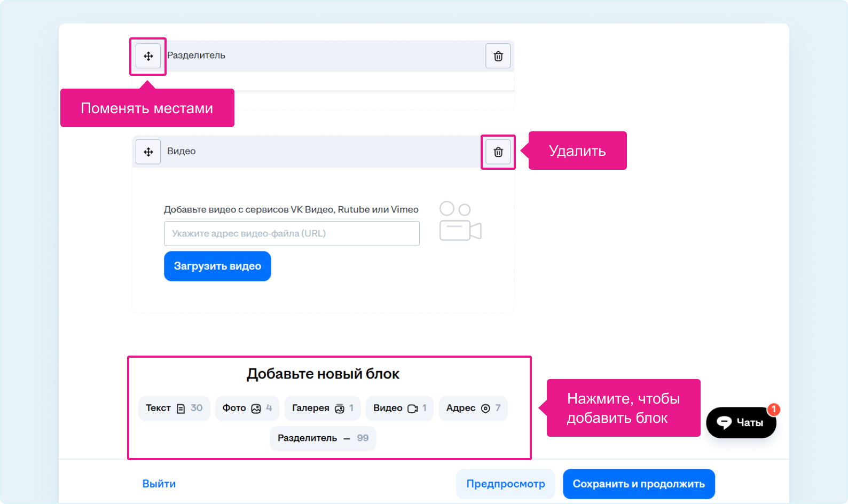Click the move handle on the Разделитель block
848x504 pixels.
[x=148, y=56]
